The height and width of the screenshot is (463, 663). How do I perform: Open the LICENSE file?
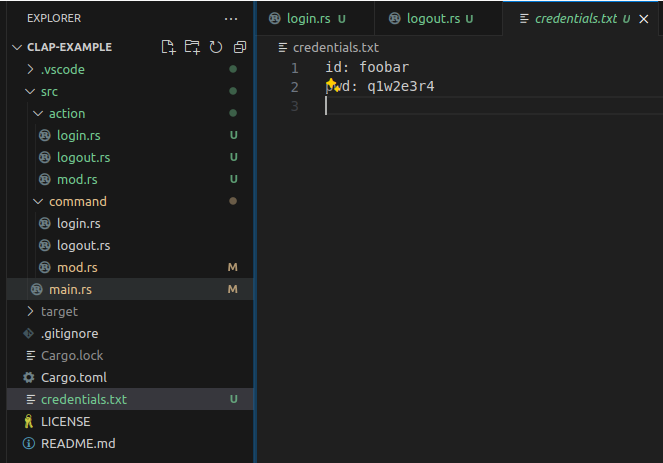pyautogui.click(x=65, y=421)
